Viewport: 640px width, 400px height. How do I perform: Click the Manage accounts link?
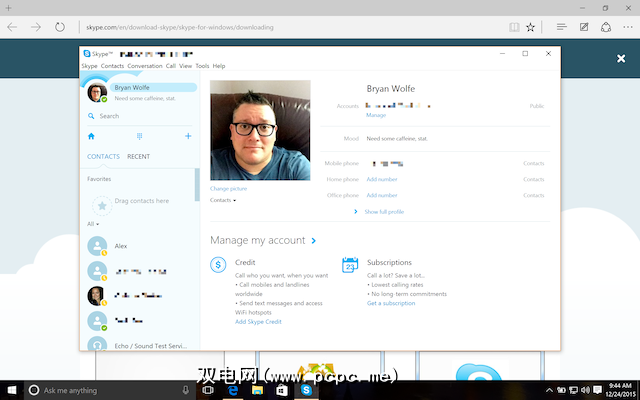[376, 115]
